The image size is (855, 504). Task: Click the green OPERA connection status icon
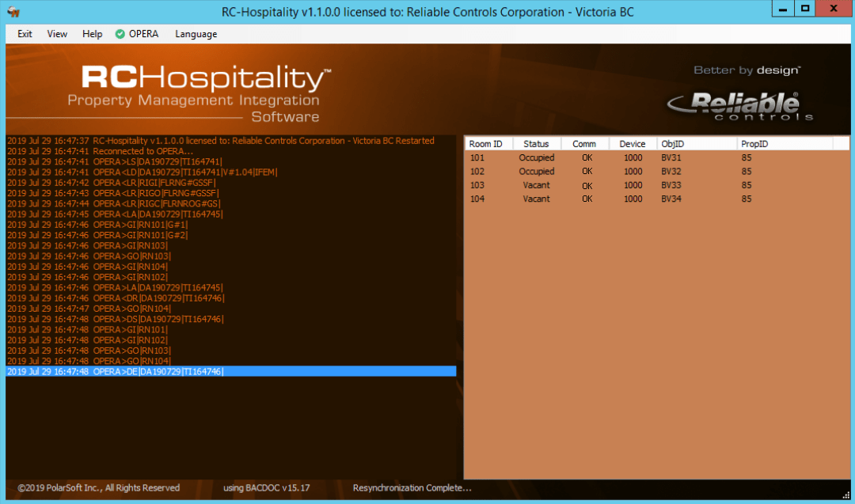120,34
